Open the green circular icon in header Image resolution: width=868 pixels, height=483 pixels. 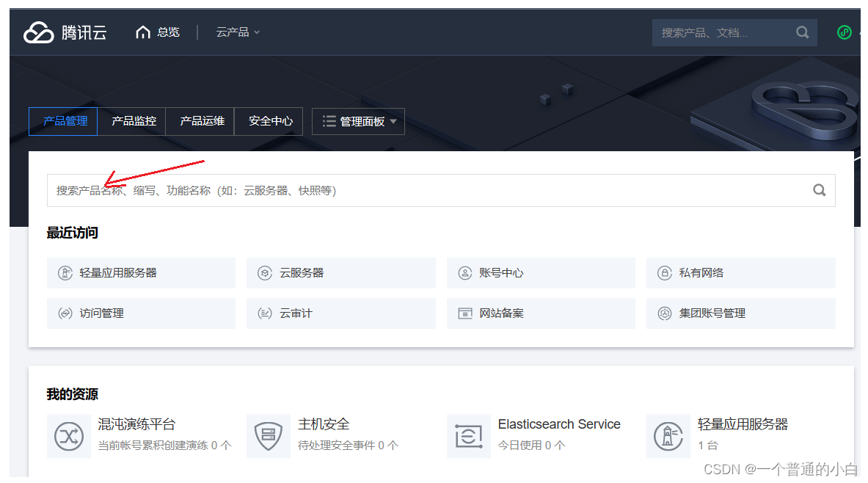tap(845, 33)
